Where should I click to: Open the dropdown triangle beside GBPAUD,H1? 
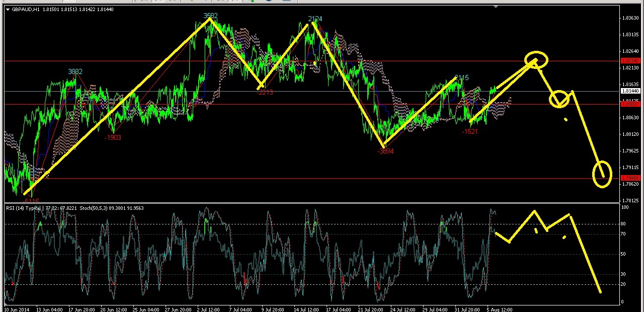point(8,10)
